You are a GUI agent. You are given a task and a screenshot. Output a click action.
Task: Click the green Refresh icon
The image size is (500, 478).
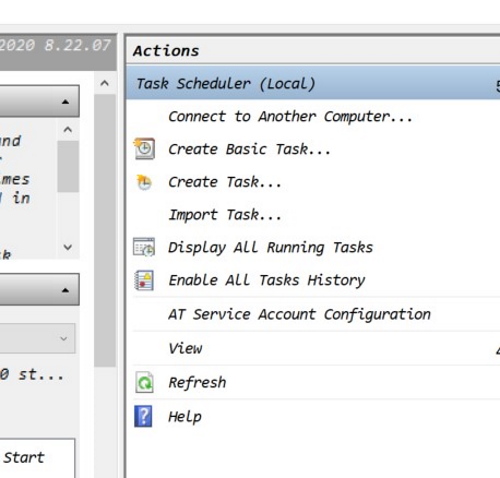coord(144,382)
